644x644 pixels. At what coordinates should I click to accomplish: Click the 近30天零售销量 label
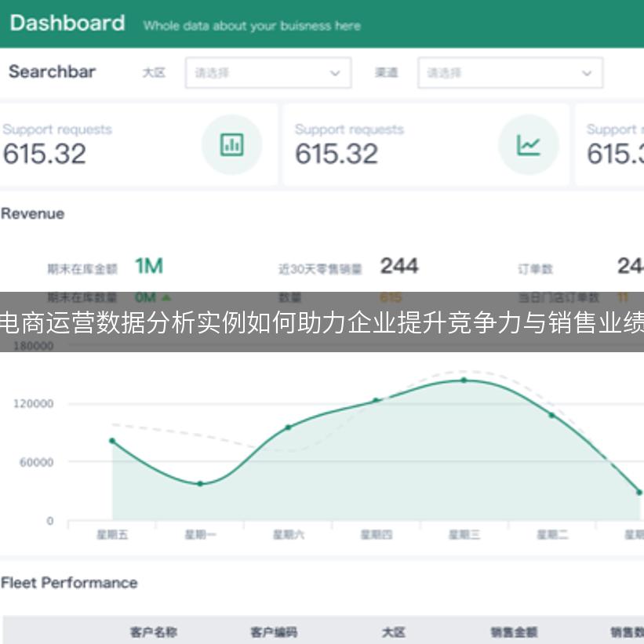coord(320,269)
